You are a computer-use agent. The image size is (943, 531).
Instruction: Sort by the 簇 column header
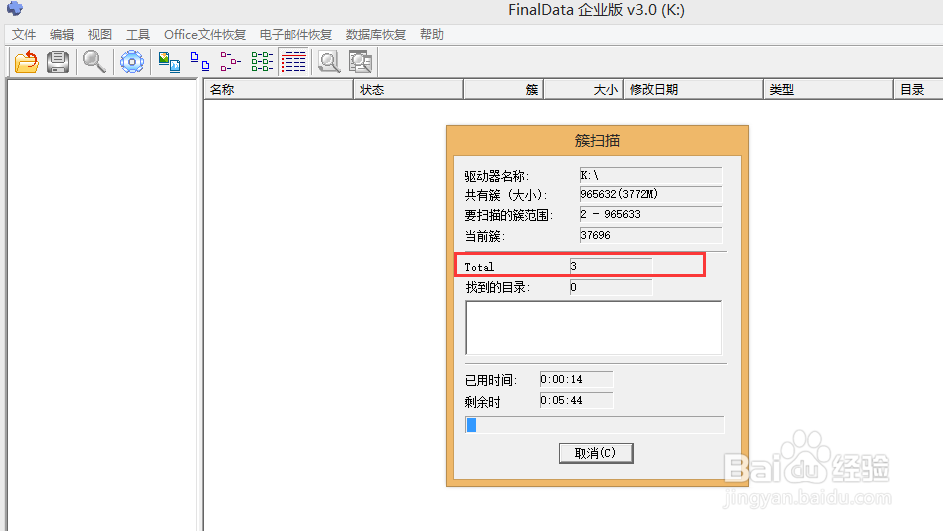[x=504, y=90]
